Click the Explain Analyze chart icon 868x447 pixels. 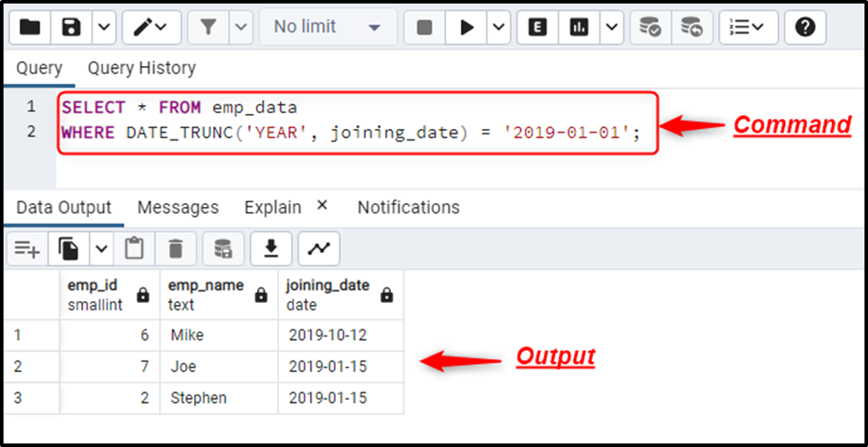coord(579,27)
